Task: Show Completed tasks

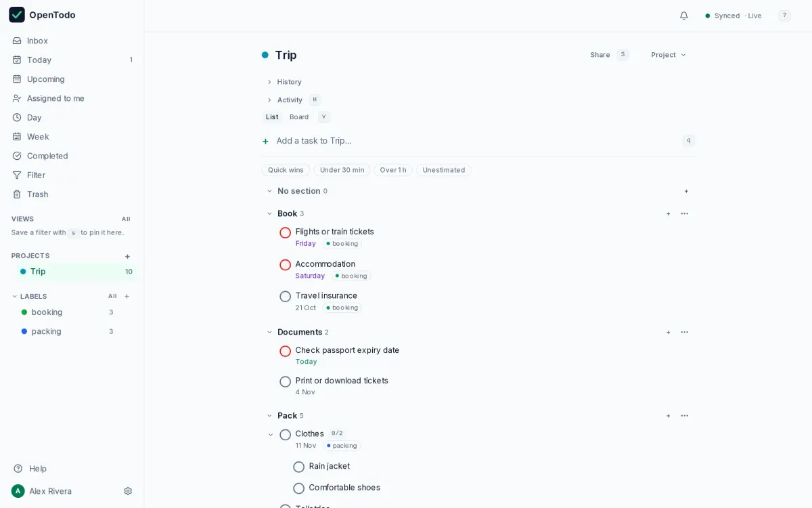Action: pos(72,156)
